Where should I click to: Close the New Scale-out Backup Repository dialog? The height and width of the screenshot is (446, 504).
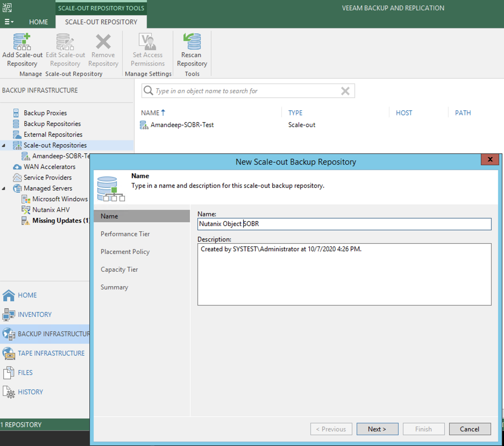[x=490, y=159]
